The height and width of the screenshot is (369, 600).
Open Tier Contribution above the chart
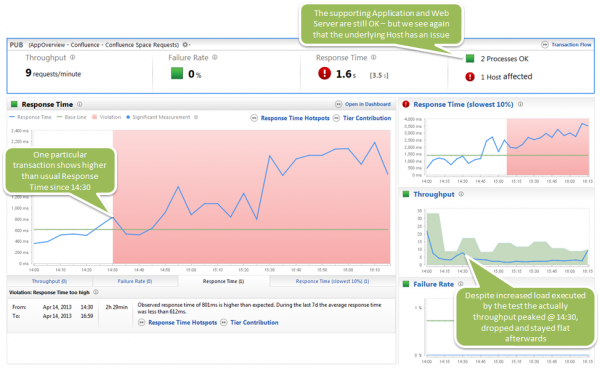pyautogui.click(x=367, y=118)
